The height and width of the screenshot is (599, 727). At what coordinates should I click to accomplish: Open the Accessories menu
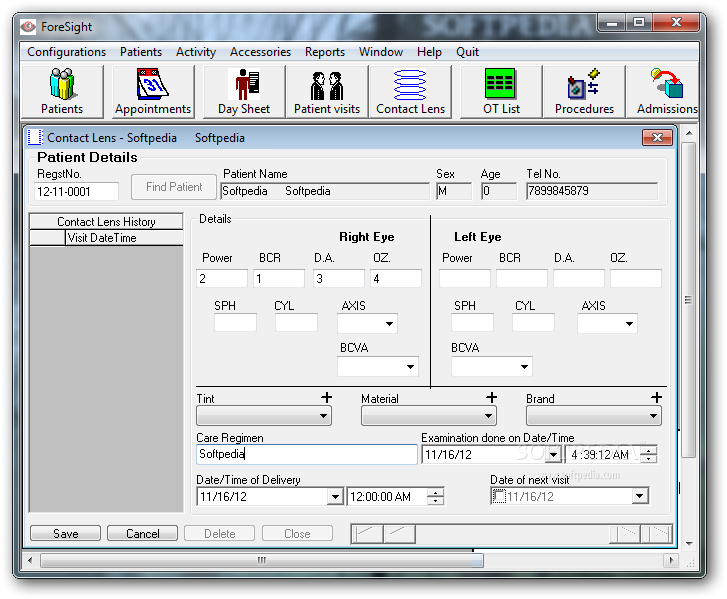point(260,52)
